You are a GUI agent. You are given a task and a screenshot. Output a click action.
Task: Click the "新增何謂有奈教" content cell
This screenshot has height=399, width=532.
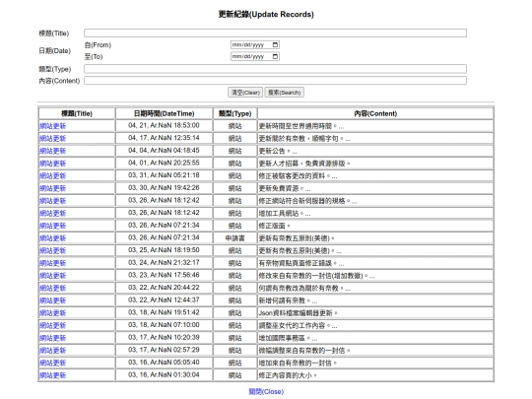[375, 300]
